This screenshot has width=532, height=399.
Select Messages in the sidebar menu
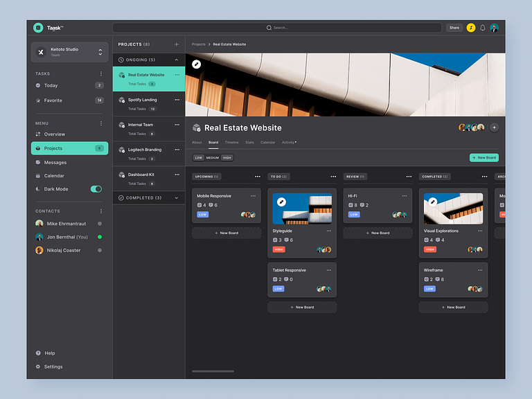point(55,162)
